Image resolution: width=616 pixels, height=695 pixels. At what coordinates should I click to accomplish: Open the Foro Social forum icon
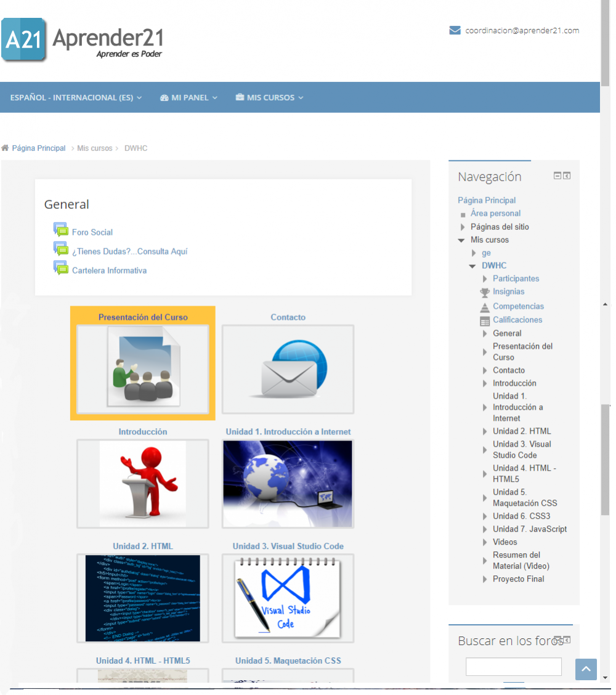[62, 230]
